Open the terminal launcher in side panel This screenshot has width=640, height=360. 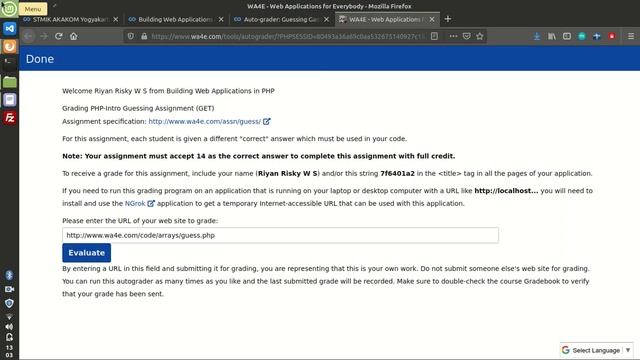[9, 62]
